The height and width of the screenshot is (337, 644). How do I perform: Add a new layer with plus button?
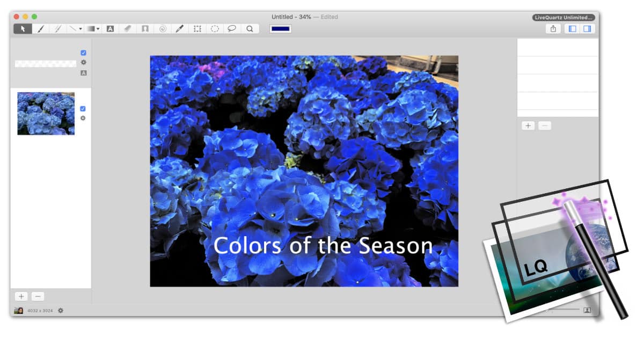pyautogui.click(x=21, y=296)
